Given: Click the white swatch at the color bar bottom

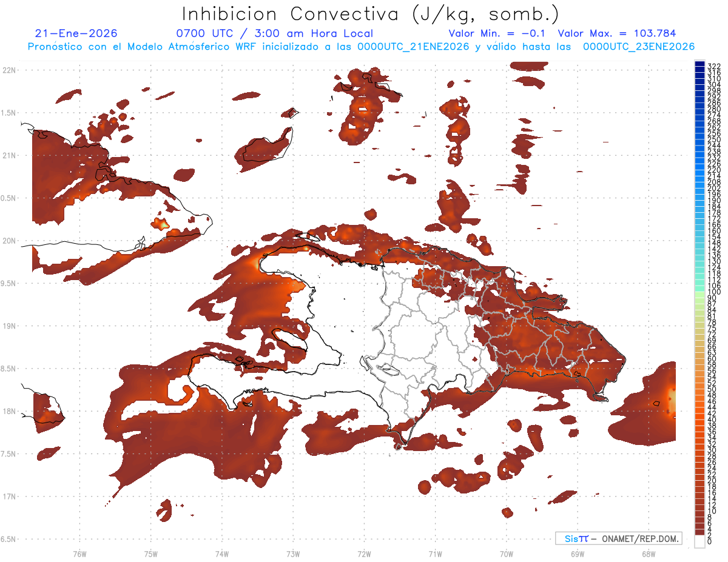Looking at the screenshot, I should click(699, 541).
